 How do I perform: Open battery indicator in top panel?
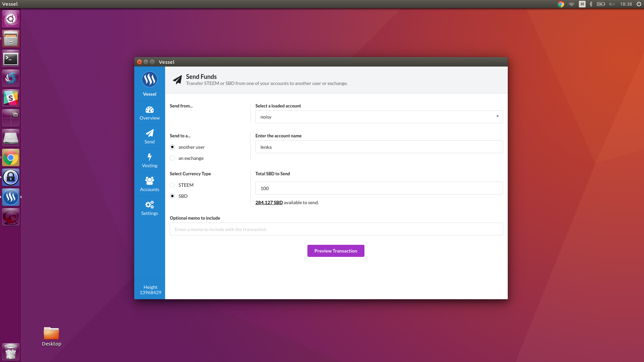[601, 4]
